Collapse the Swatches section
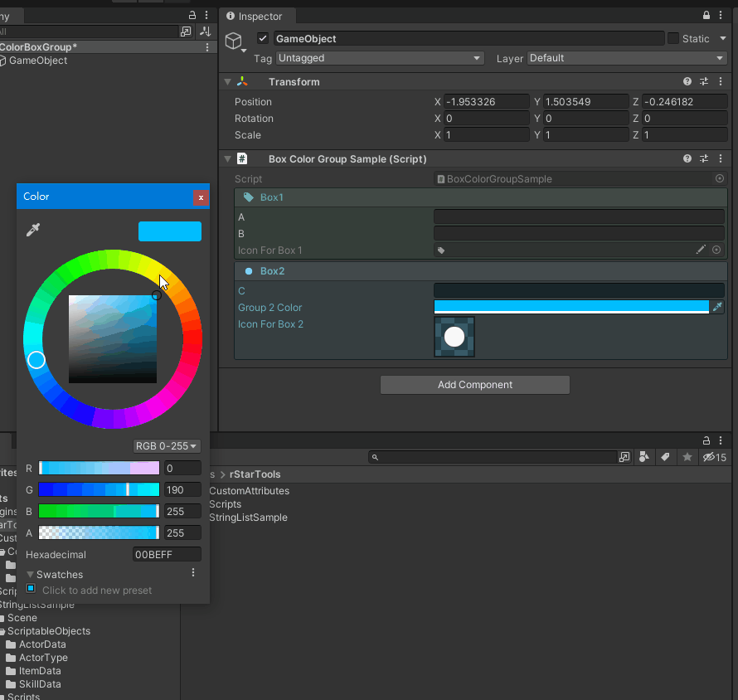 coord(30,574)
